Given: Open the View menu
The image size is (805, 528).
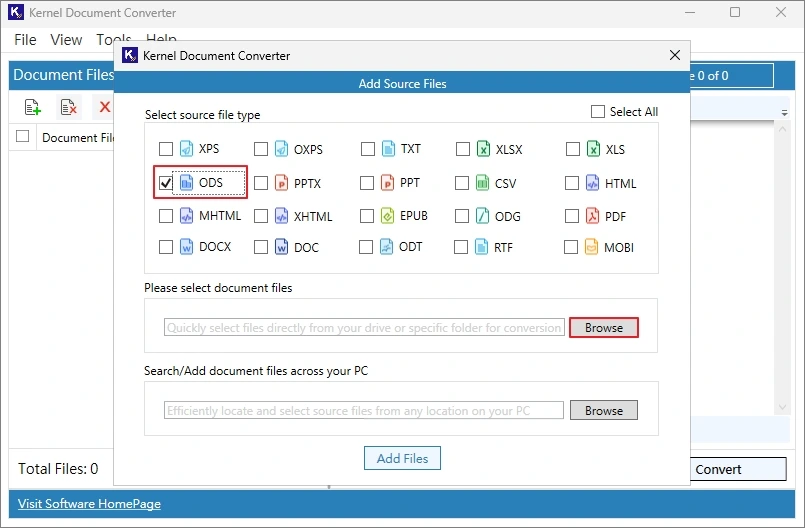Looking at the screenshot, I should (x=66, y=40).
